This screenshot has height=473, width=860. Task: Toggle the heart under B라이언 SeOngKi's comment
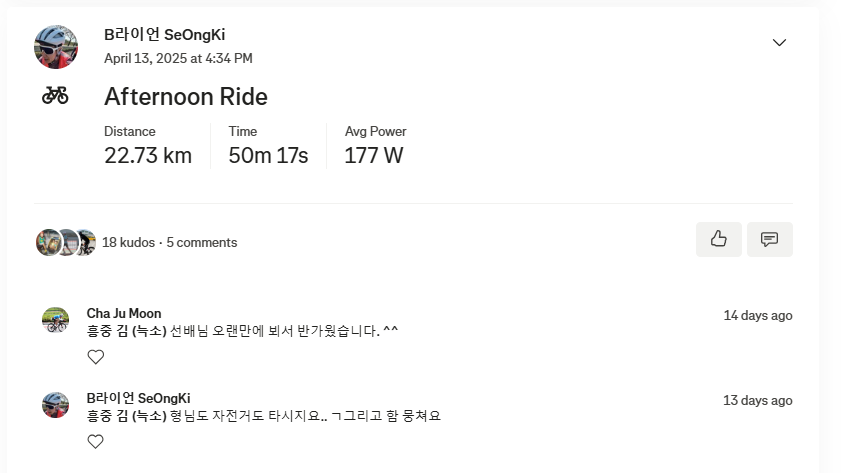point(96,442)
